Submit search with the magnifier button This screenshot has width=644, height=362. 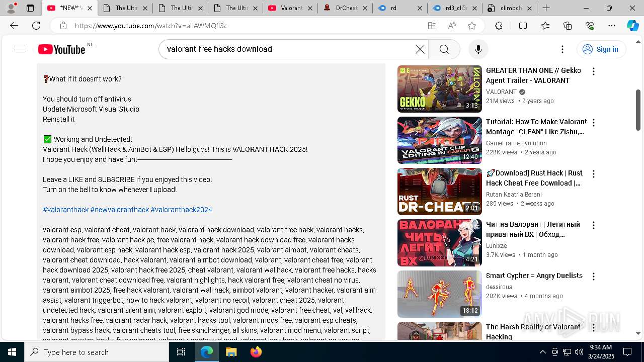[x=444, y=49]
